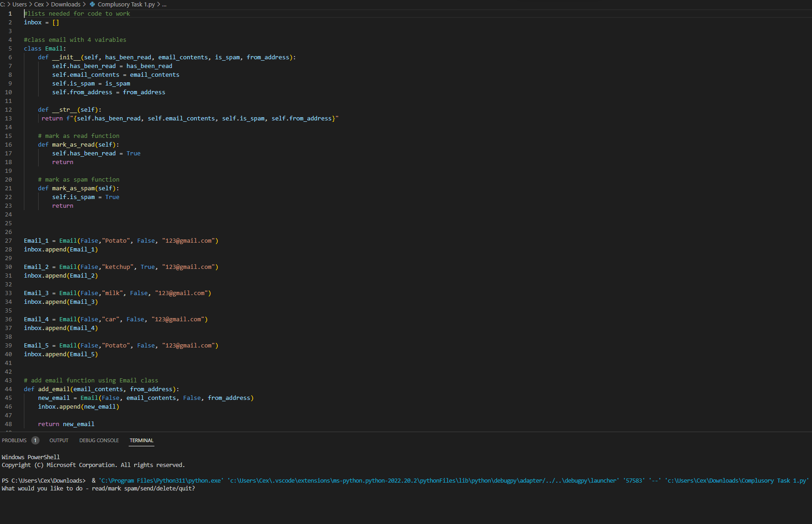812x524 pixels.
Task: Open the PROBLEMS panel tab
Action: click(14, 440)
